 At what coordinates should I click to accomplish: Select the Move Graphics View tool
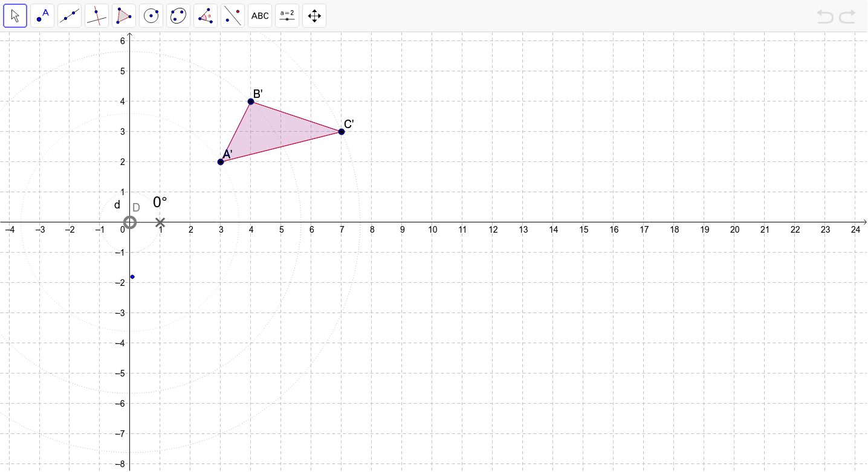pos(314,15)
